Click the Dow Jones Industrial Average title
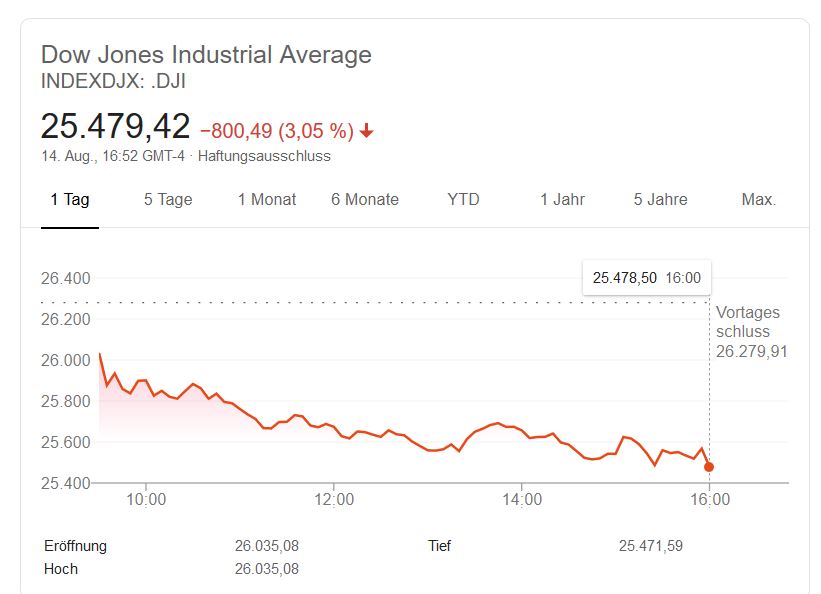This screenshot has width=821, height=594. [206, 54]
